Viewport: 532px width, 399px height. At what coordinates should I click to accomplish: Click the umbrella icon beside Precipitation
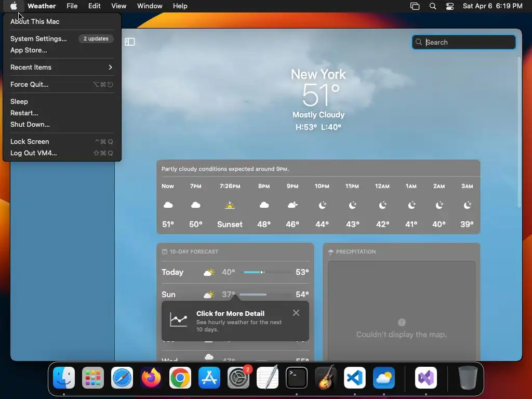click(331, 252)
